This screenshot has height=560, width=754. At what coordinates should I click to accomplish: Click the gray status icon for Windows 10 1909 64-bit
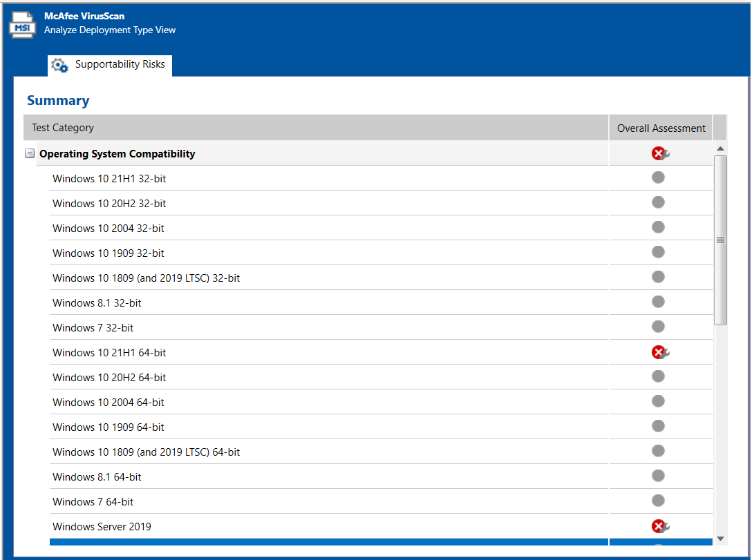click(x=658, y=427)
